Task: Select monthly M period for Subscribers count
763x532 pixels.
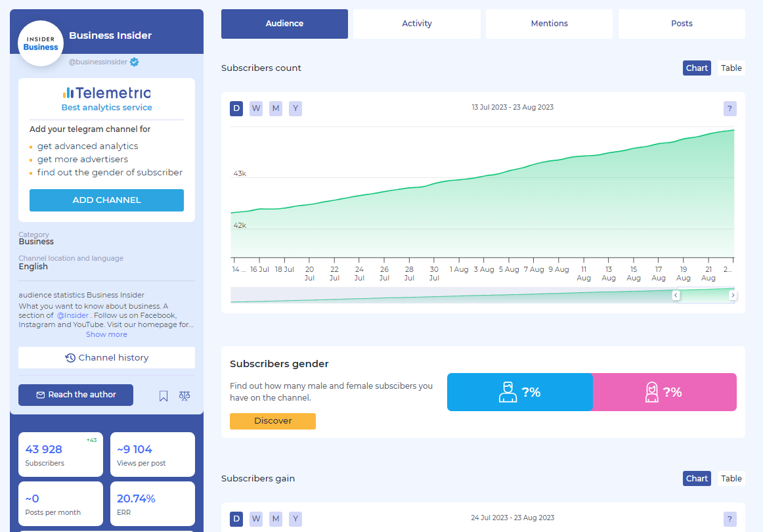Action: (275, 108)
